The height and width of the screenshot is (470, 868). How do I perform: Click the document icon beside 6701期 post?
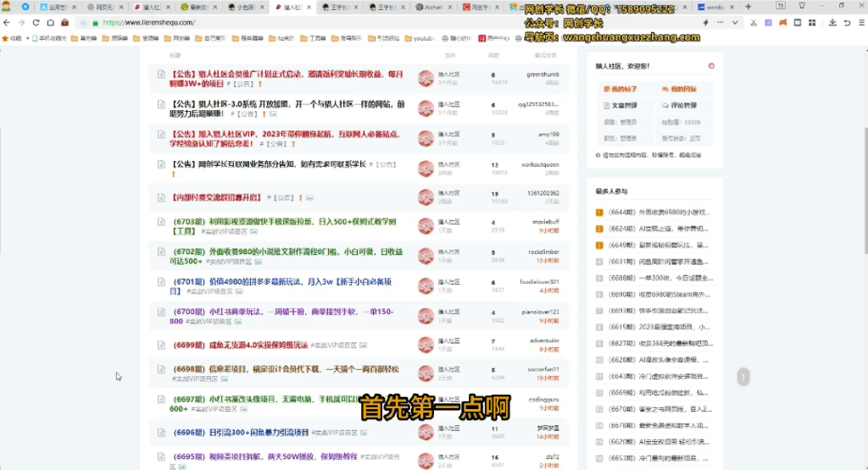161,282
